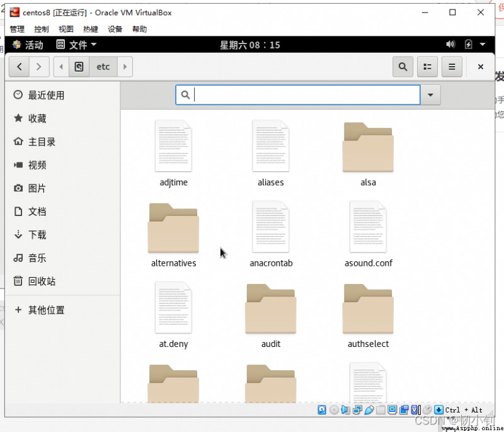Open the 控制 menu

(42, 29)
